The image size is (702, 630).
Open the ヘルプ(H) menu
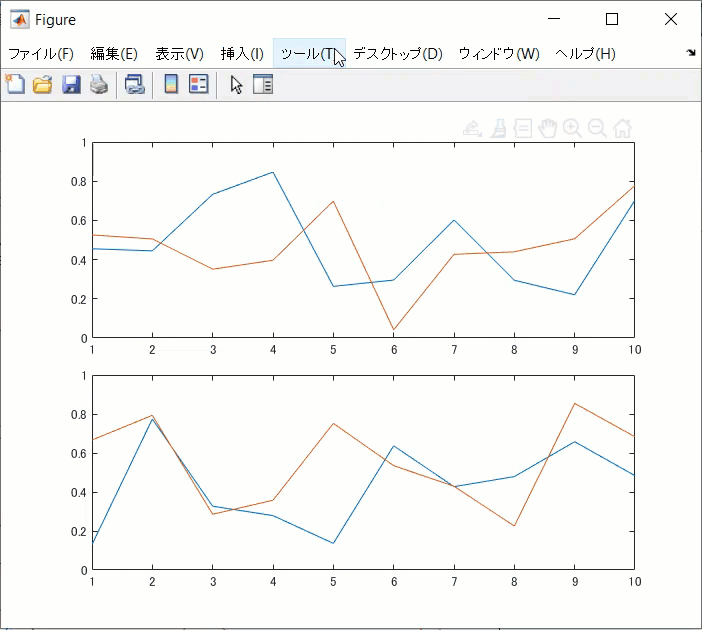pos(585,54)
